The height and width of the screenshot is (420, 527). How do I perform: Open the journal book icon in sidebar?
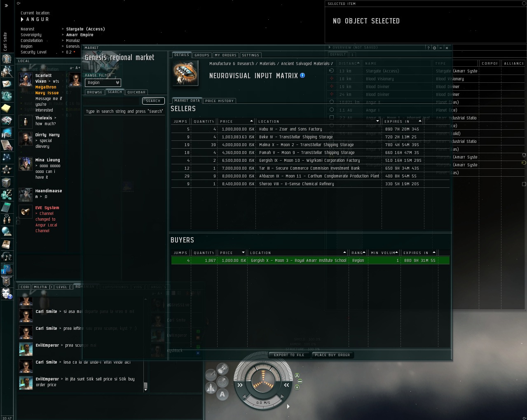point(7,244)
